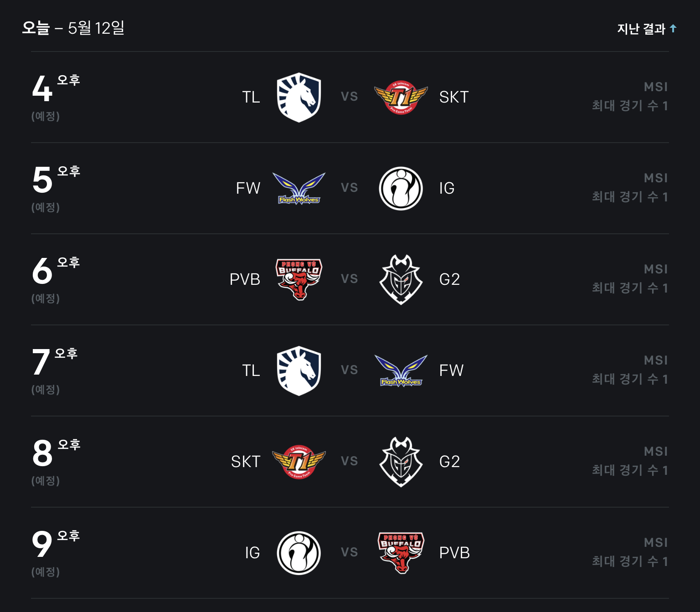This screenshot has width=700, height=612.
Task: Click Flash Wolves logo in 7 PM match
Action: (x=401, y=370)
